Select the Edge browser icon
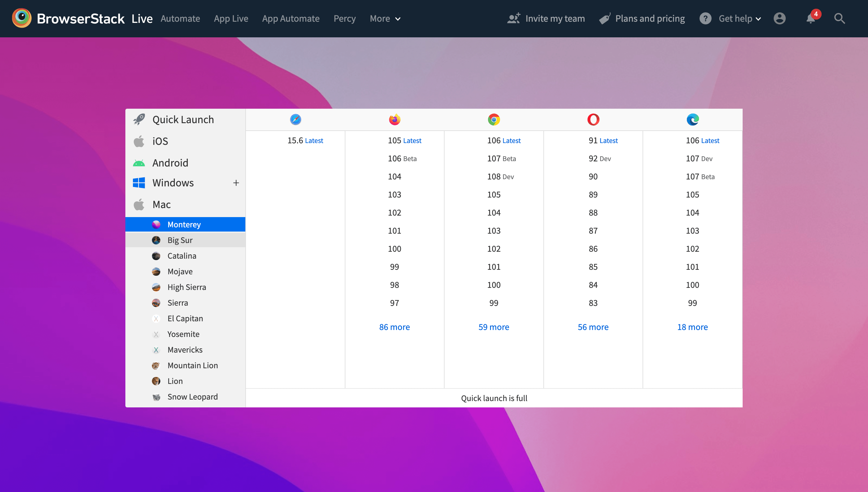 coord(693,119)
